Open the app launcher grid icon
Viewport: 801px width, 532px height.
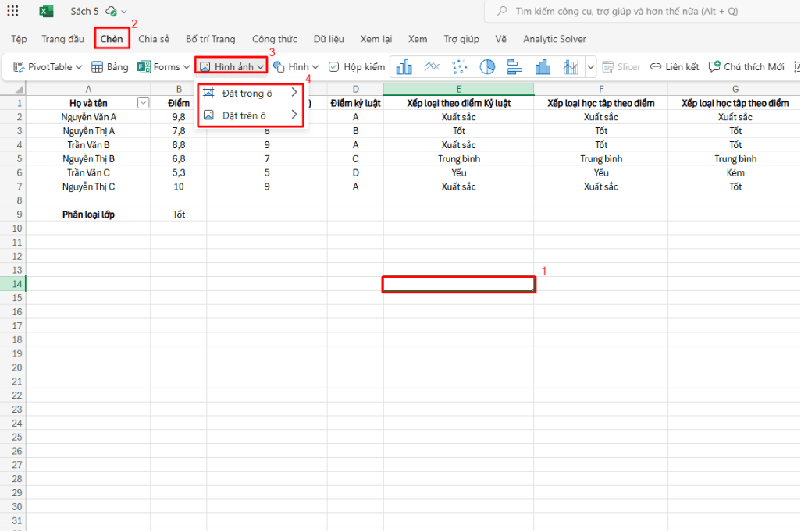coord(12,11)
